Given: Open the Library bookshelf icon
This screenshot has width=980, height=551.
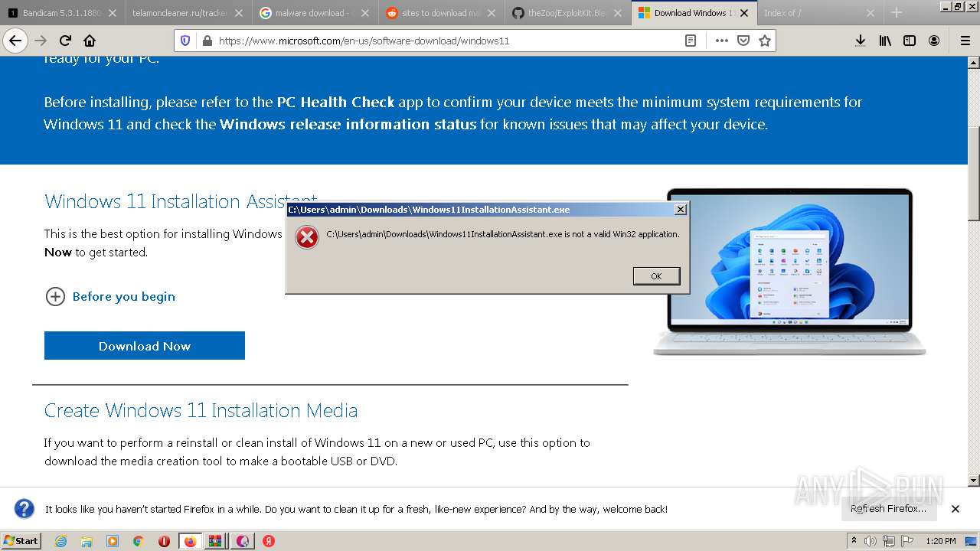Looking at the screenshot, I should point(885,41).
